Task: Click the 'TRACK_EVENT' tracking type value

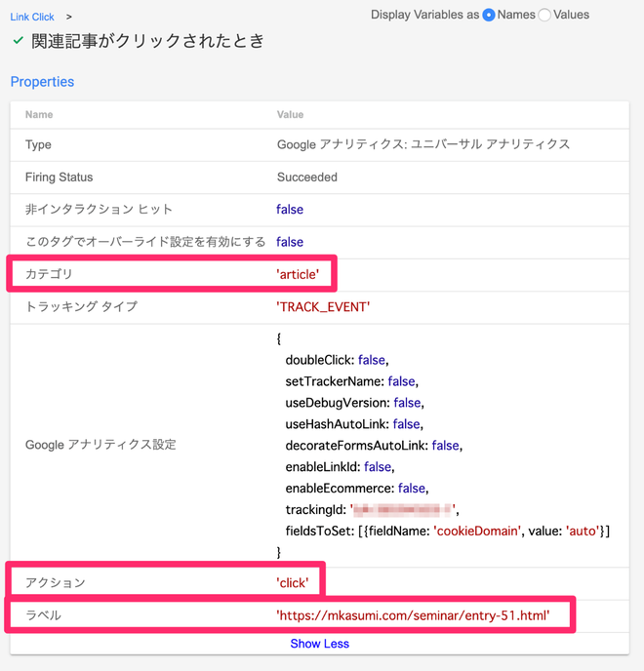Action: 323,306
